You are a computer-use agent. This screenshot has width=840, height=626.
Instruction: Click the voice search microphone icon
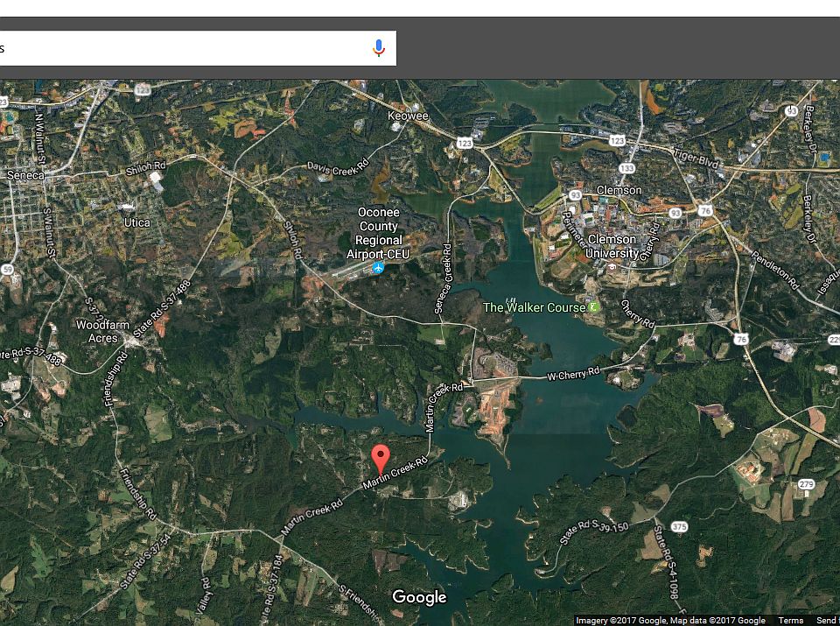(379, 47)
